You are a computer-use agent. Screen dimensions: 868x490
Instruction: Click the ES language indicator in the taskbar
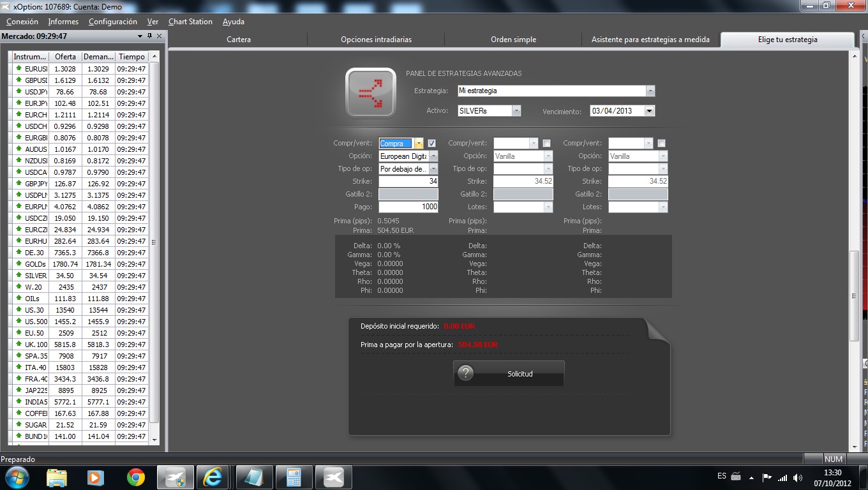click(x=722, y=476)
